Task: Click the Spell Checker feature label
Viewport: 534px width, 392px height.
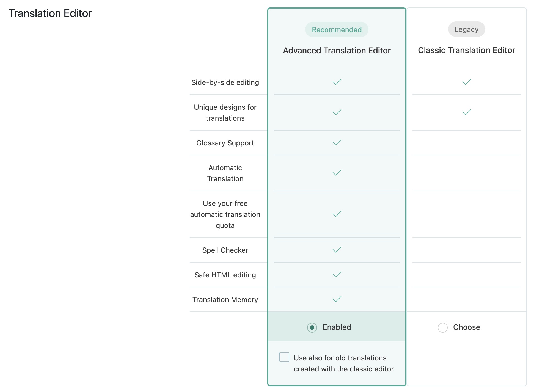Action: click(225, 250)
